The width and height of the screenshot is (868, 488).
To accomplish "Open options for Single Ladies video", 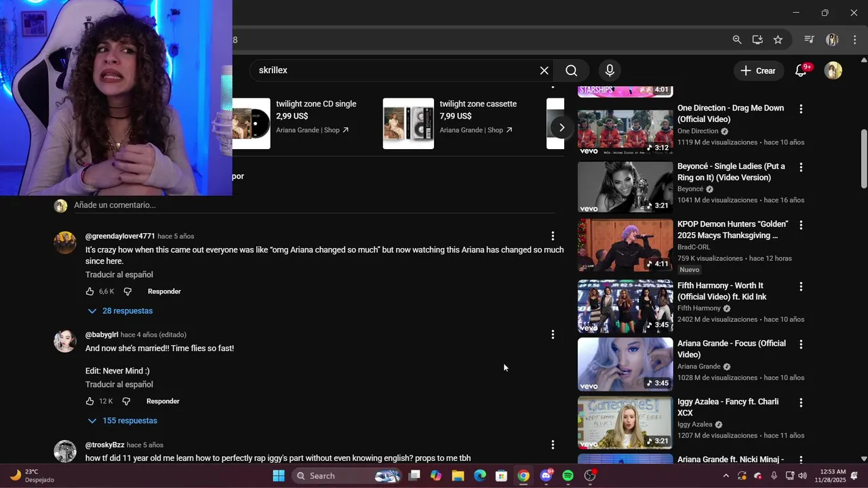I will (x=801, y=167).
